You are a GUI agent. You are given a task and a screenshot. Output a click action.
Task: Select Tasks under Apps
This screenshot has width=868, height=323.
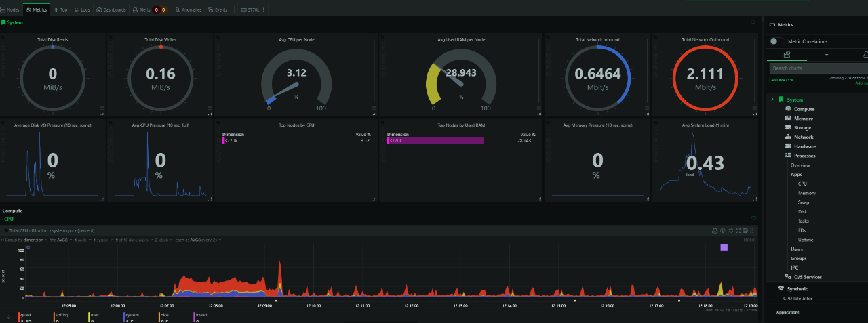[x=804, y=221]
